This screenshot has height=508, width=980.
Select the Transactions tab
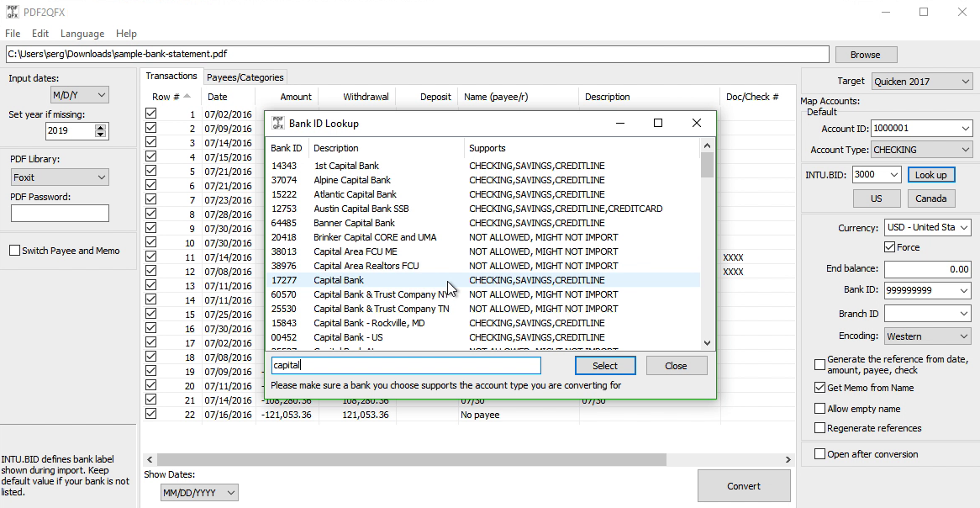pos(171,76)
